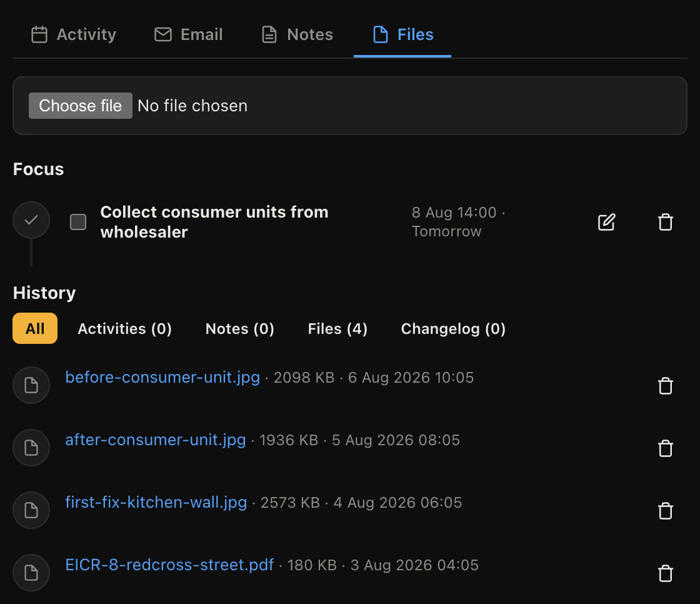Switch to the Email tab

tap(188, 34)
